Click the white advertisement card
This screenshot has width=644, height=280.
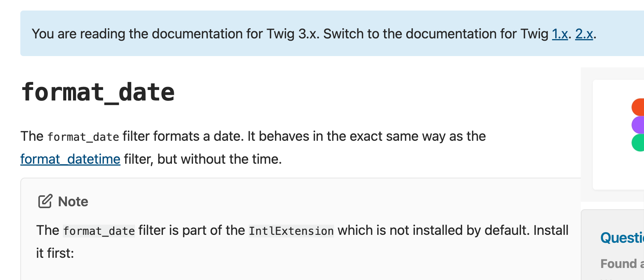point(618,135)
